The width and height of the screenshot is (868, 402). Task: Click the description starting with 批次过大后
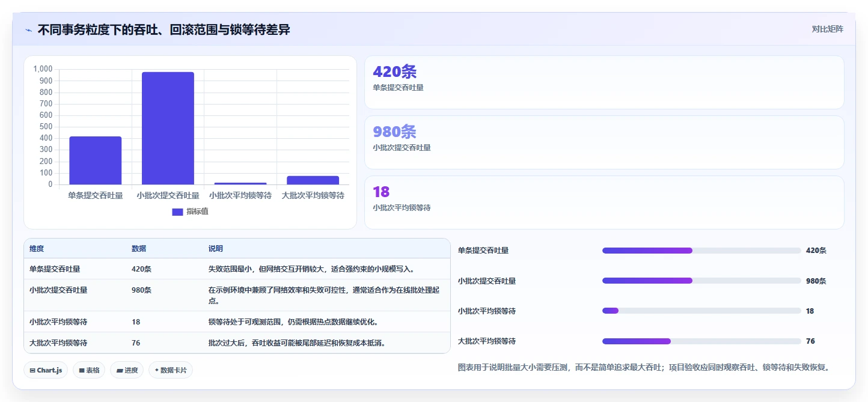pyautogui.click(x=297, y=343)
